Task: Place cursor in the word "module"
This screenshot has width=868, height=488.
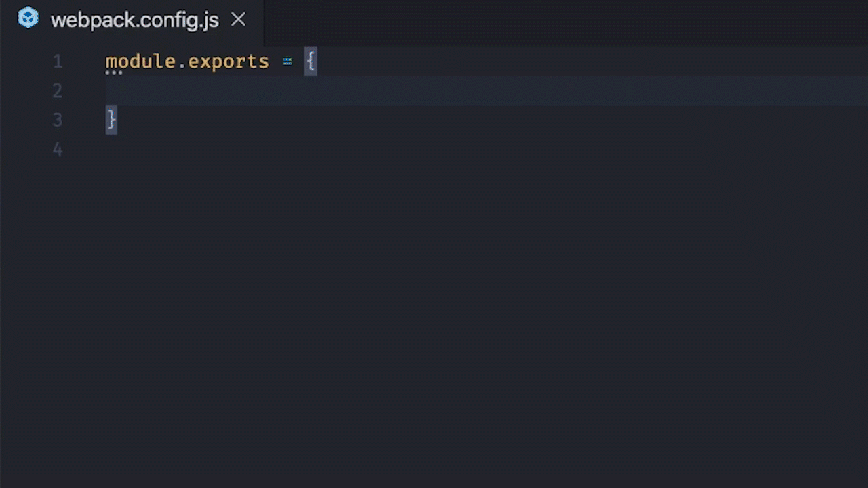Action: (x=140, y=62)
